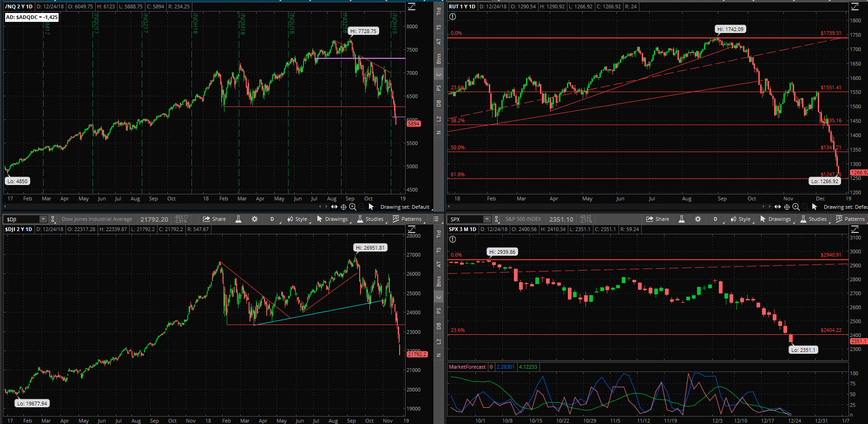Click the SPX 3 M 1D chart title
The width and height of the screenshot is (868, 424).
pyautogui.click(x=462, y=229)
